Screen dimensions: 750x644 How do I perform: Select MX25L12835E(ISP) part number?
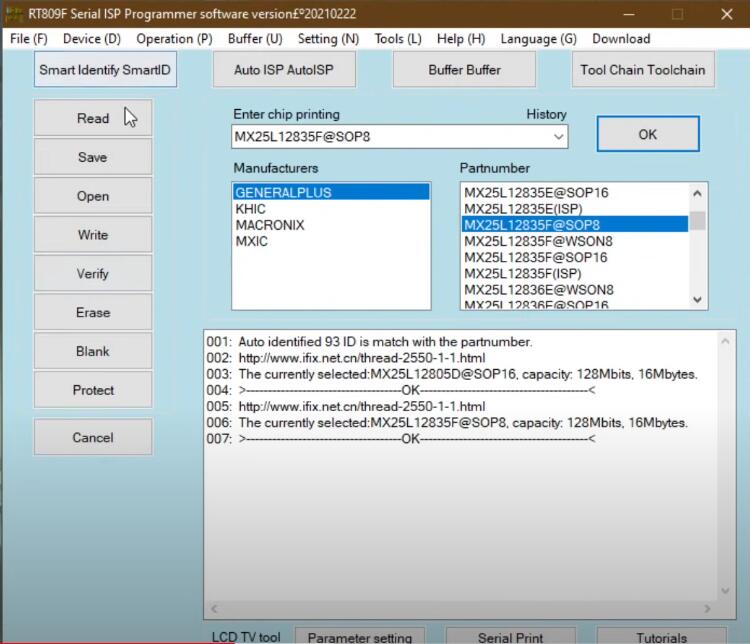[x=575, y=209]
